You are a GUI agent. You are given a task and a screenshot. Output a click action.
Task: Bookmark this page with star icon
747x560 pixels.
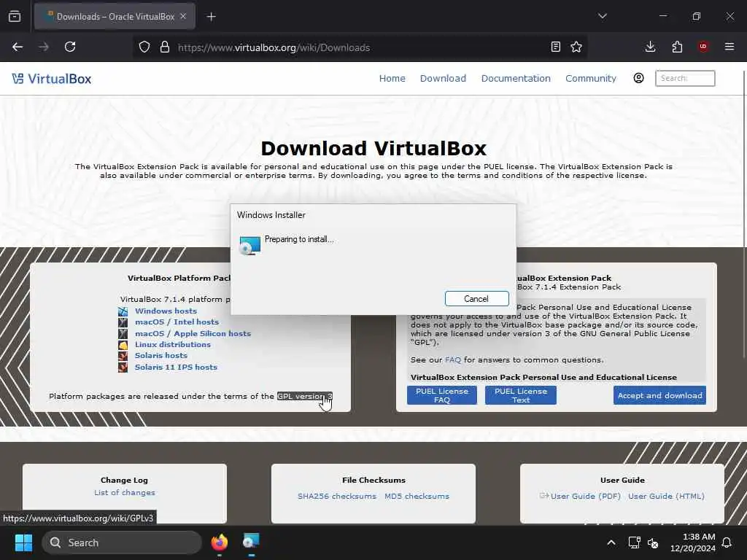click(576, 47)
